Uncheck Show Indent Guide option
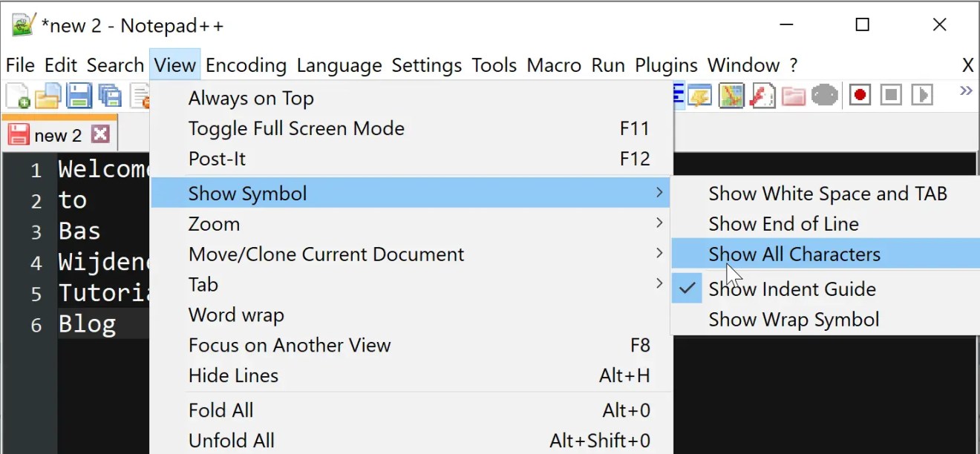This screenshot has height=454, width=980. (x=792, y=289)
